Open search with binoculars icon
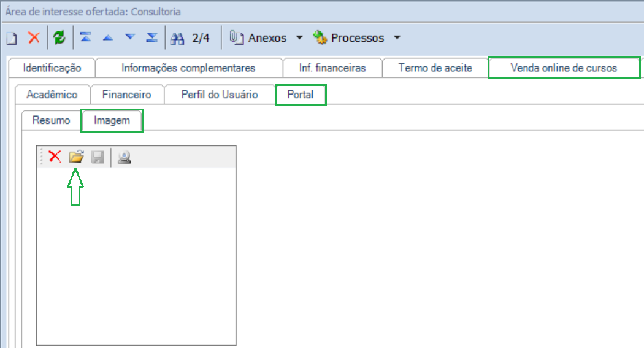This screenshot has height=348, width=644. coord(177,38)
